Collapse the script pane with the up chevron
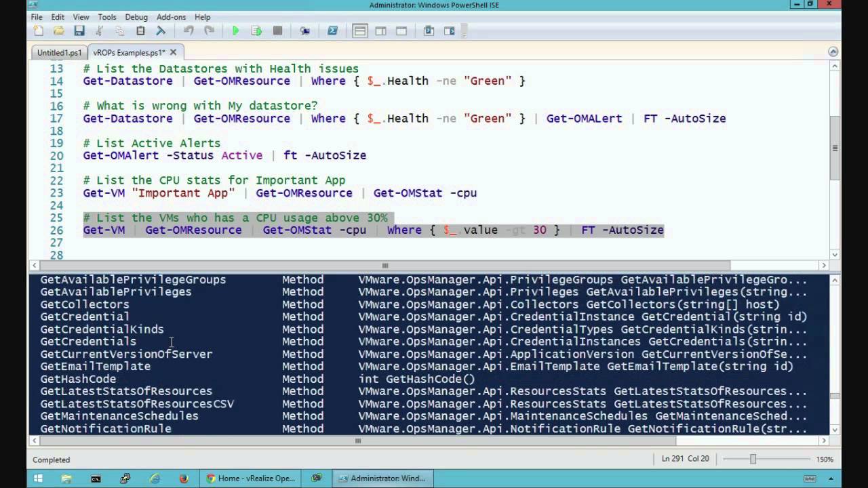The height and width of the screenshot is (488, 868). coord(833,52)
